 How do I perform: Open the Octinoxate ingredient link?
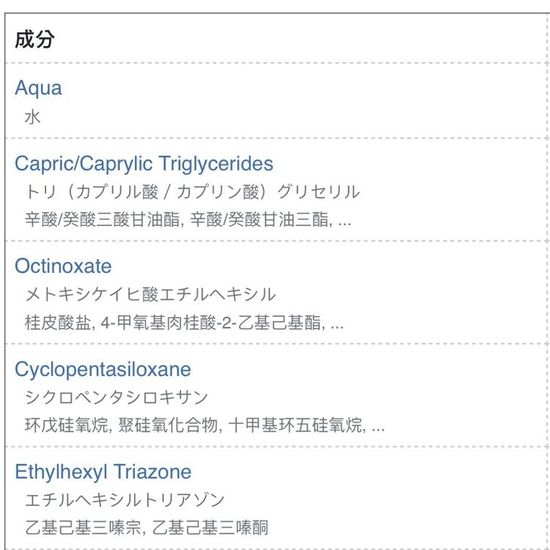click(63, 266)
